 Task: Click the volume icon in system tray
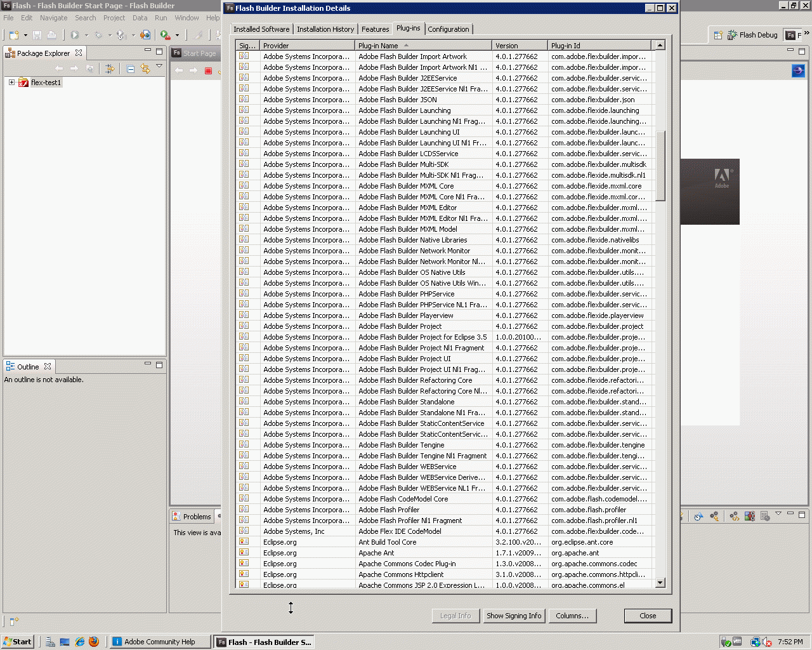tap(766, 642)
